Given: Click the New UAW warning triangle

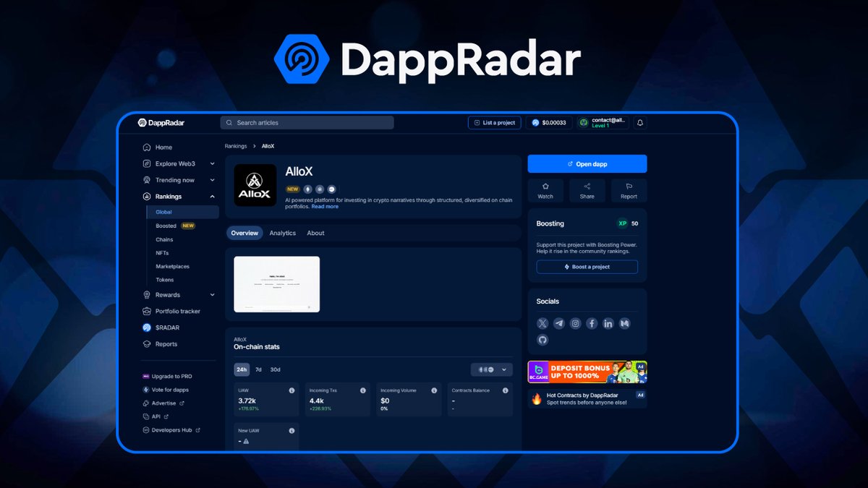Looking at the screenshot, I should click(247, 441).
